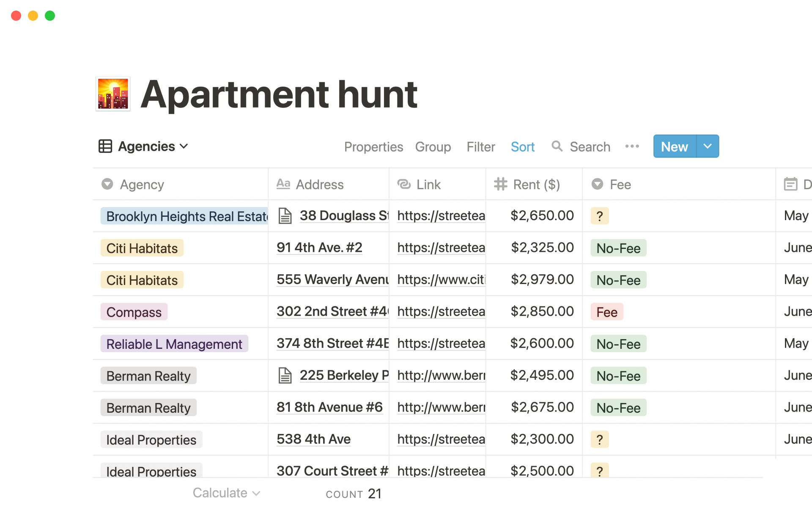
Task: Click the Reliable L Management agency tag
Action: (x=174, y=344)
